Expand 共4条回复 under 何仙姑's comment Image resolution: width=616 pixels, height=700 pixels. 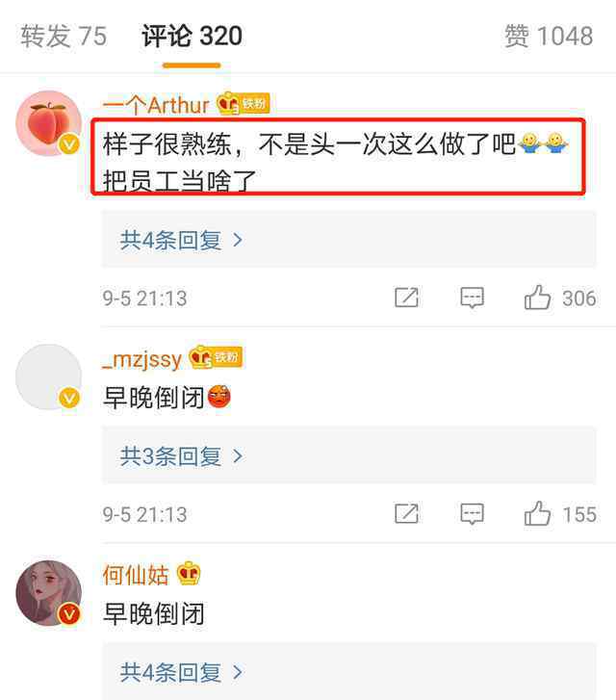point(181,672)
